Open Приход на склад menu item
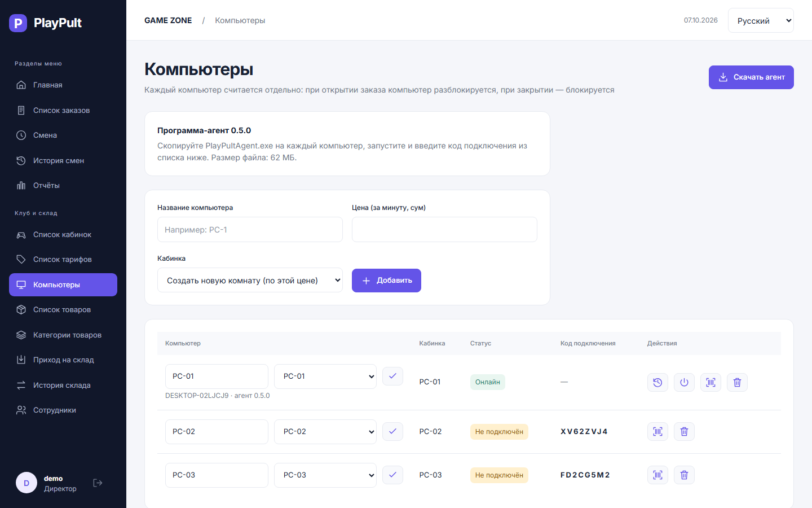The height and width of the screenshot is (508, 812). point(63,360)
